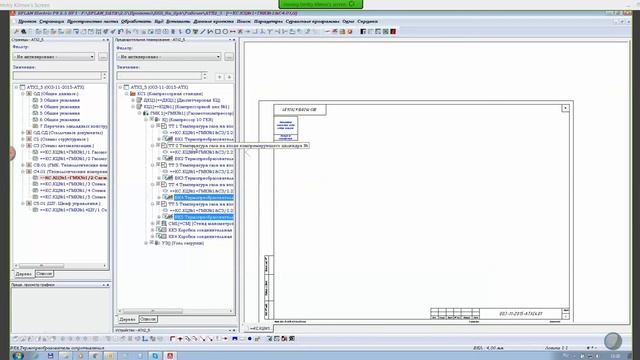
Task: Click the black-and-white split square toolbar icon
Action: (363, 31)
